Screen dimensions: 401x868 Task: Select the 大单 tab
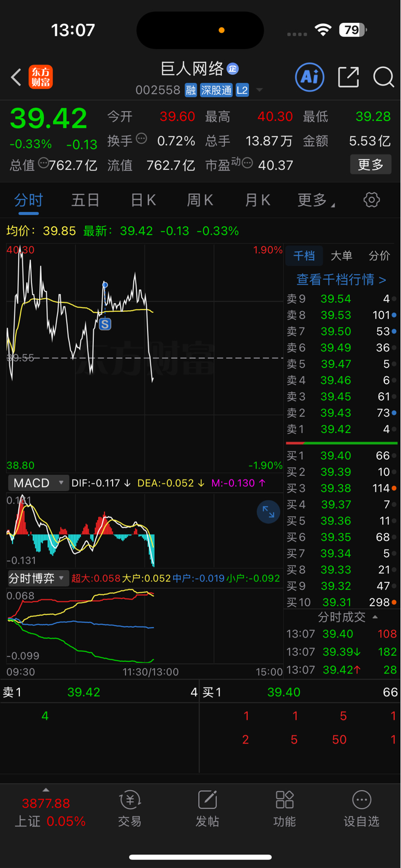tap(342, 256)
